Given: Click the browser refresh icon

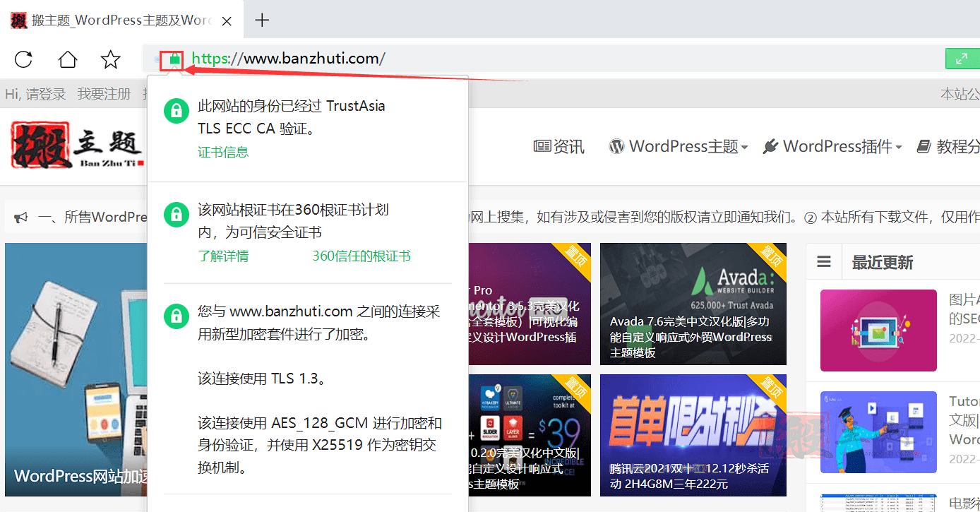Looking at the screenshot, I should (x=23, y=59).
